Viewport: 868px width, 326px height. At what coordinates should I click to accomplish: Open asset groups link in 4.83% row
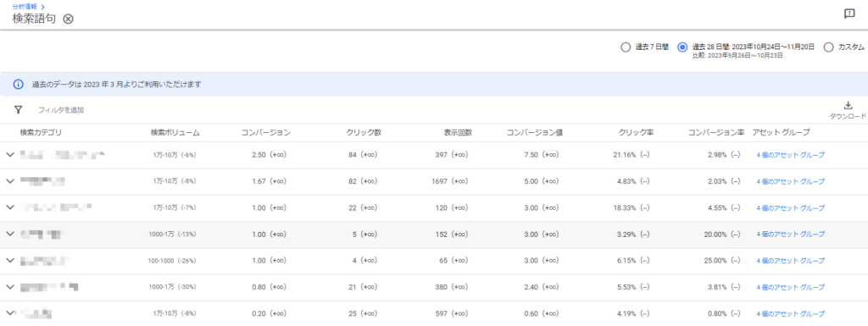coord(791,182)
